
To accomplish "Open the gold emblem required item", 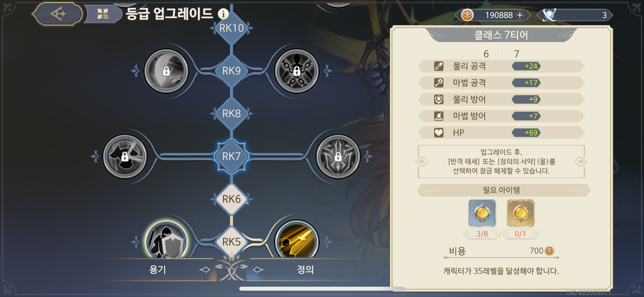I will [x=520, y=213].
